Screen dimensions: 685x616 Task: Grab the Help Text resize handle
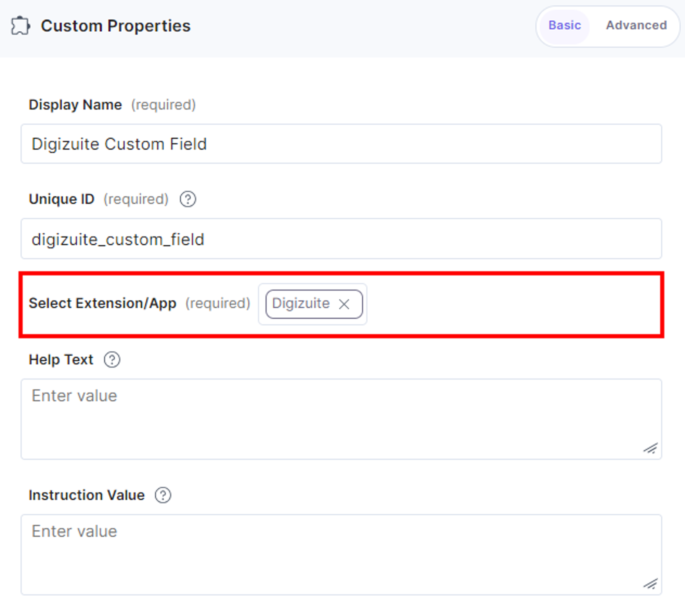click(651, 448)
